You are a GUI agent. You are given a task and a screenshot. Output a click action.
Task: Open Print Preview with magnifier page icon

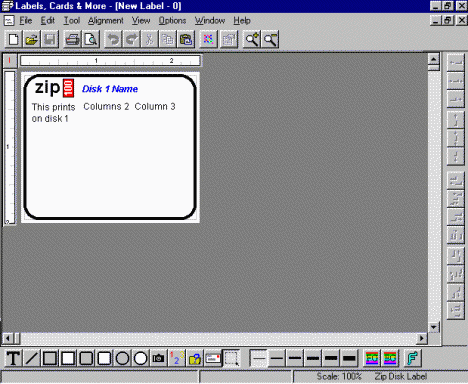pyautogui.click(x=91, y=40)
